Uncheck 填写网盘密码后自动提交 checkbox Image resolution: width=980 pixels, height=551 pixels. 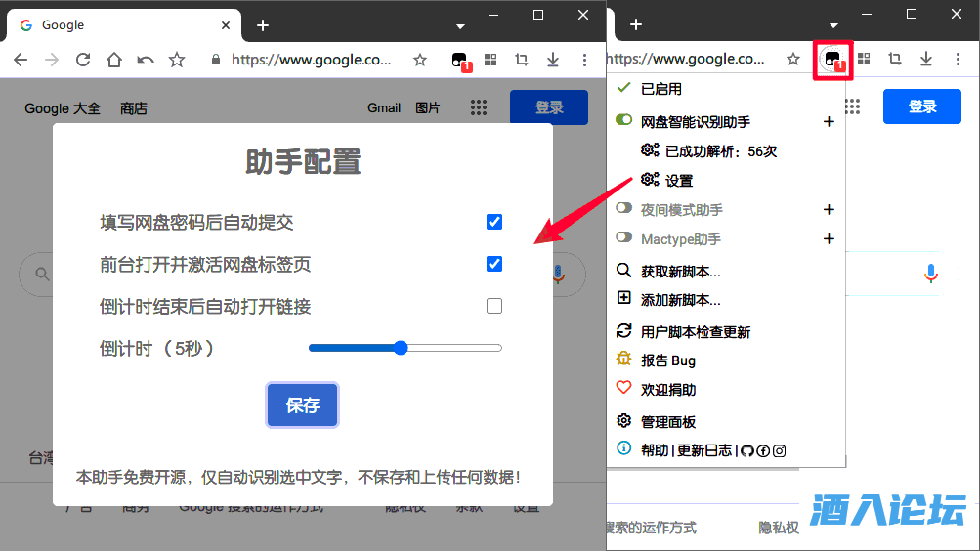(x=494, y=222)
